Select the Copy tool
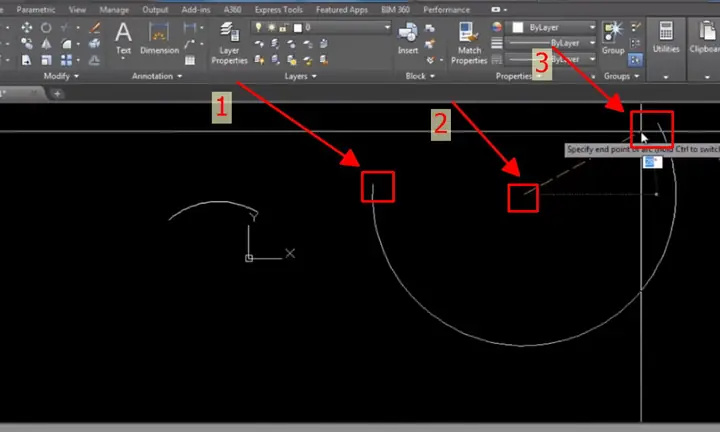The image size is (720, 432). pos(27,44)
